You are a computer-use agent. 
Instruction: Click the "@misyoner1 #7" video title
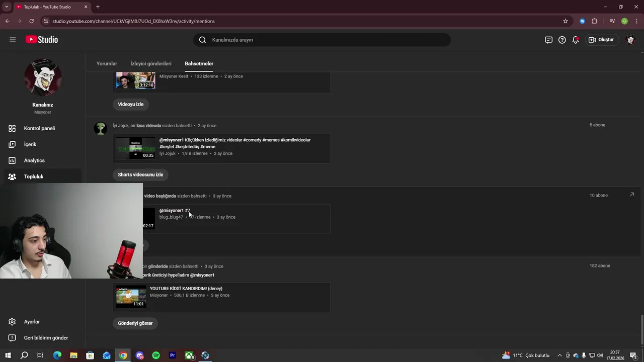175,210
